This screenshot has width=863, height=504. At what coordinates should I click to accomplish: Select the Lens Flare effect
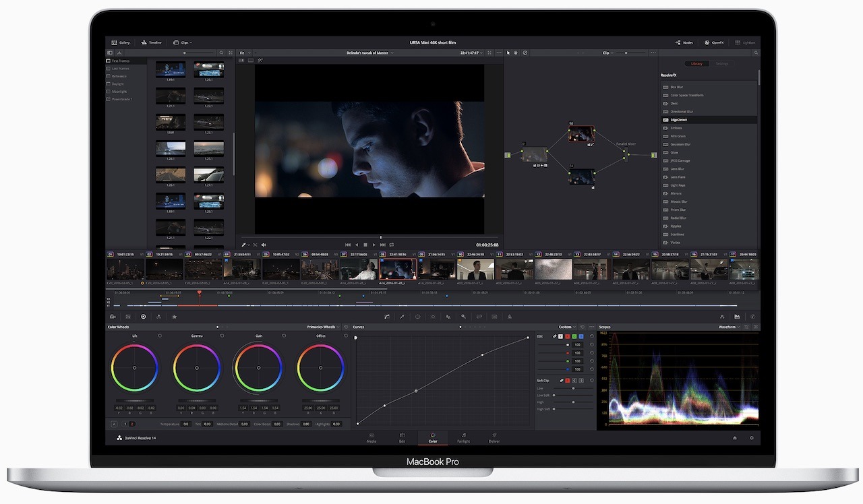click(x=709, y=177)
